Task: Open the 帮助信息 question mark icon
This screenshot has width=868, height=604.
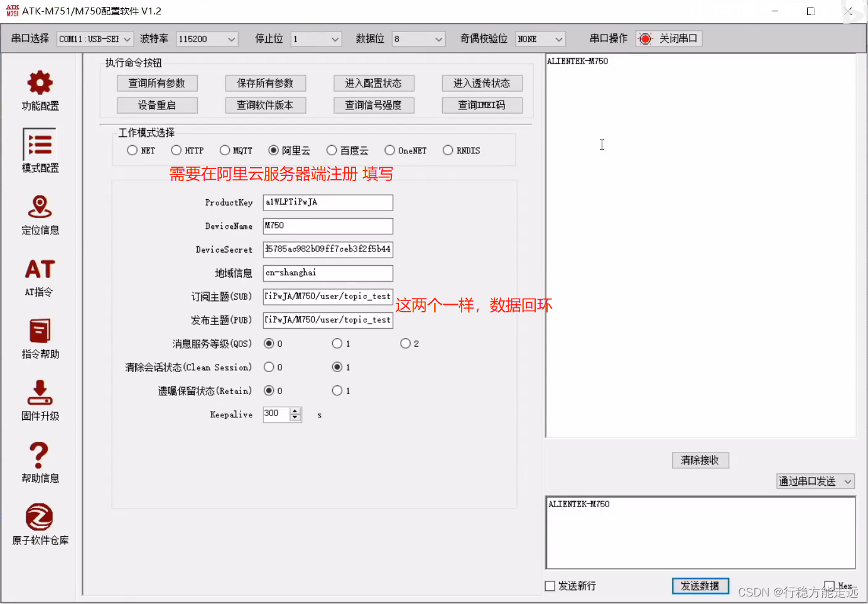Action: click(x=40, y=455)
